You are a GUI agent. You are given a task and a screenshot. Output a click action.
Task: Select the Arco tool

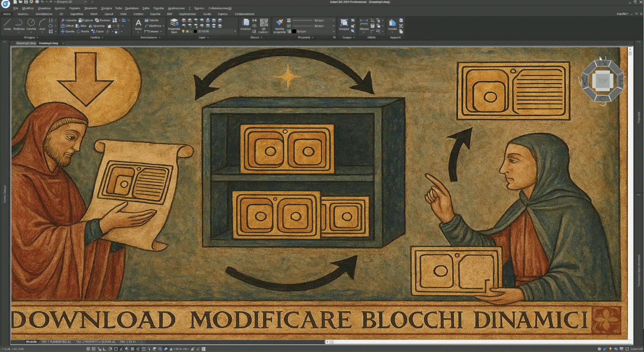coord(42,25)
